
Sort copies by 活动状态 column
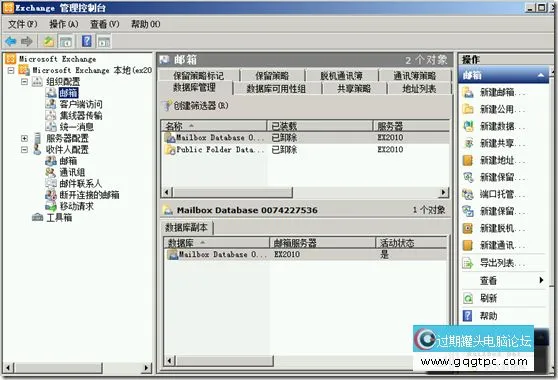(x=411, y=243)
